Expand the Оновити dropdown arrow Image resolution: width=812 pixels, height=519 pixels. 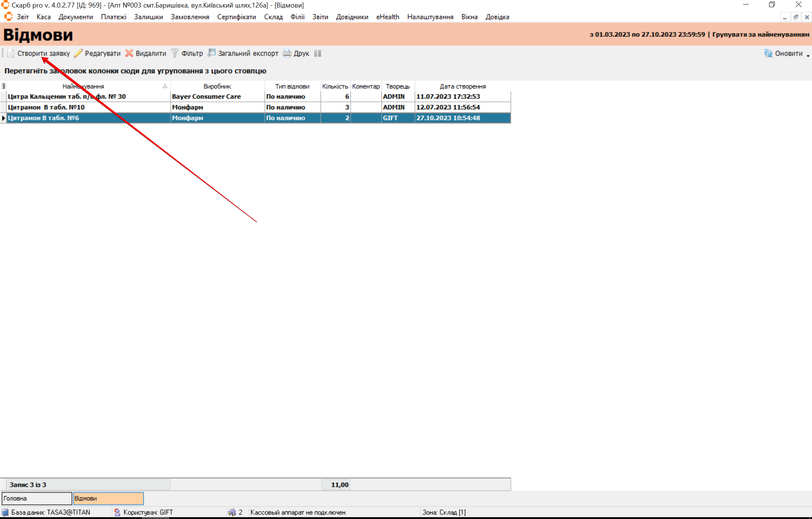pyautogui.click(x=808, y=55)
